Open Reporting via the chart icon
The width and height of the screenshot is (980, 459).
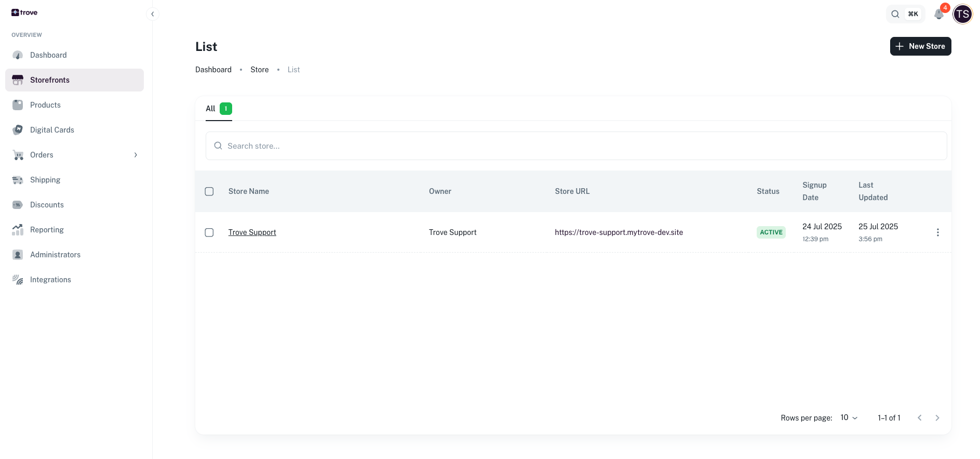(x=18, y=230)
